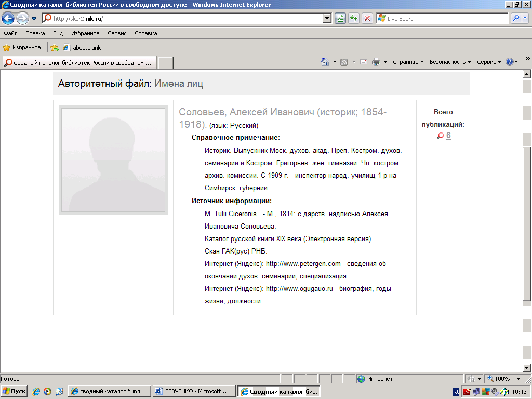532x399 pixels.
Task: Switch to the active Сводный каталог би taskbar button
Action: pyautogui.click(x=278, y=392)
